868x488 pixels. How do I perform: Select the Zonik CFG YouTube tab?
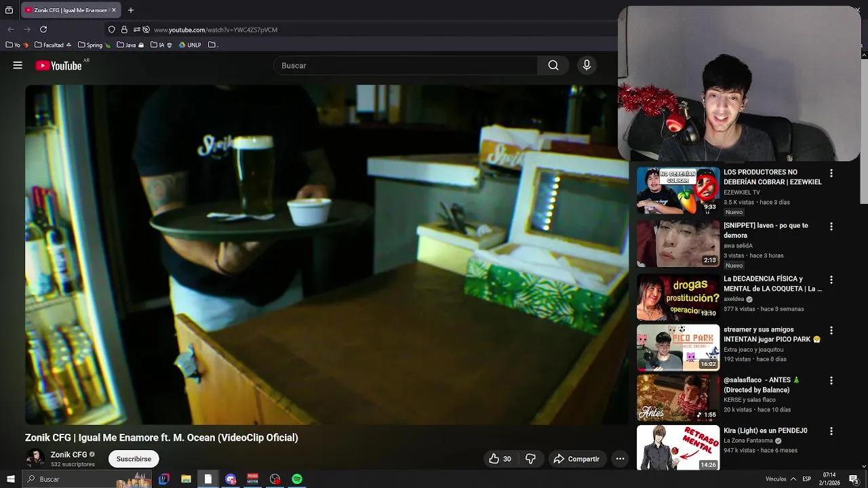(71, 10)
